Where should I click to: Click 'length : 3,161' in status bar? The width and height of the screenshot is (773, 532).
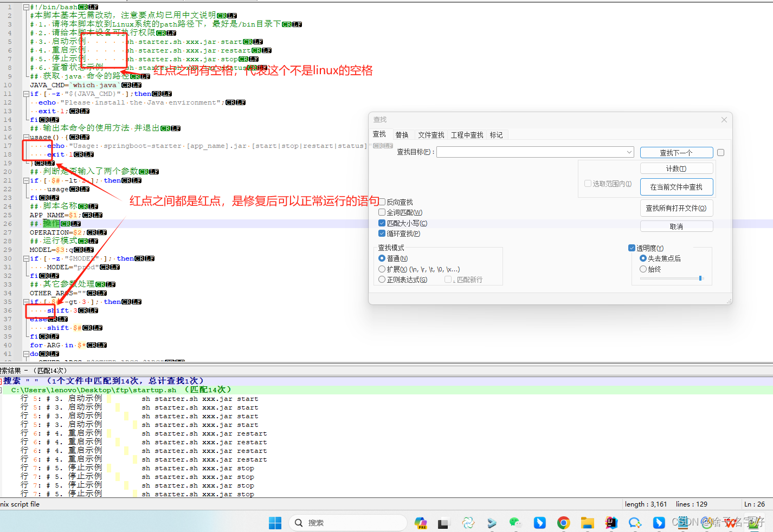(x=646, y=504)
